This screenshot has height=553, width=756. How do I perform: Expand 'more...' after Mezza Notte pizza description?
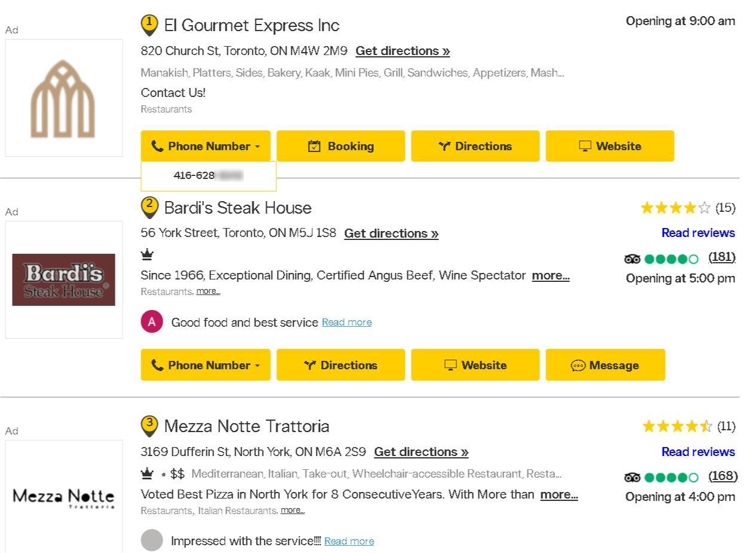point(559,494)
